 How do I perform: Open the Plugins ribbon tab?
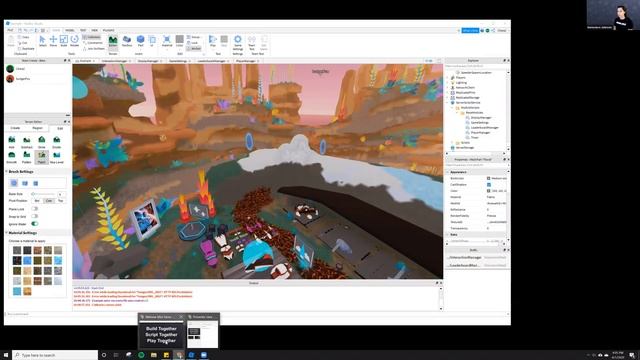[x=109, y=30]
